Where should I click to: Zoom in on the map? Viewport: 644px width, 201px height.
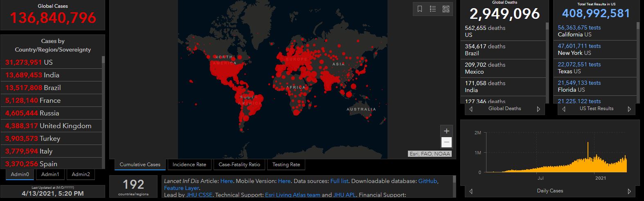tap(446, 131)
